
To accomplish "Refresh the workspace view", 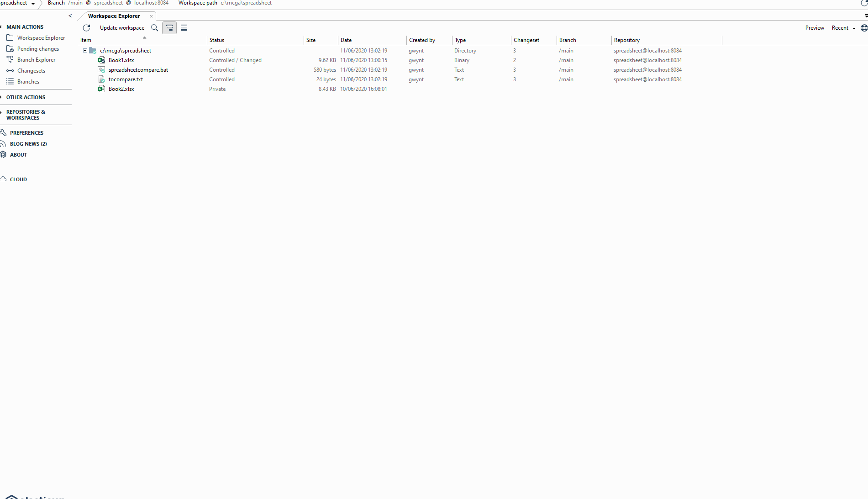I will 86,28.
